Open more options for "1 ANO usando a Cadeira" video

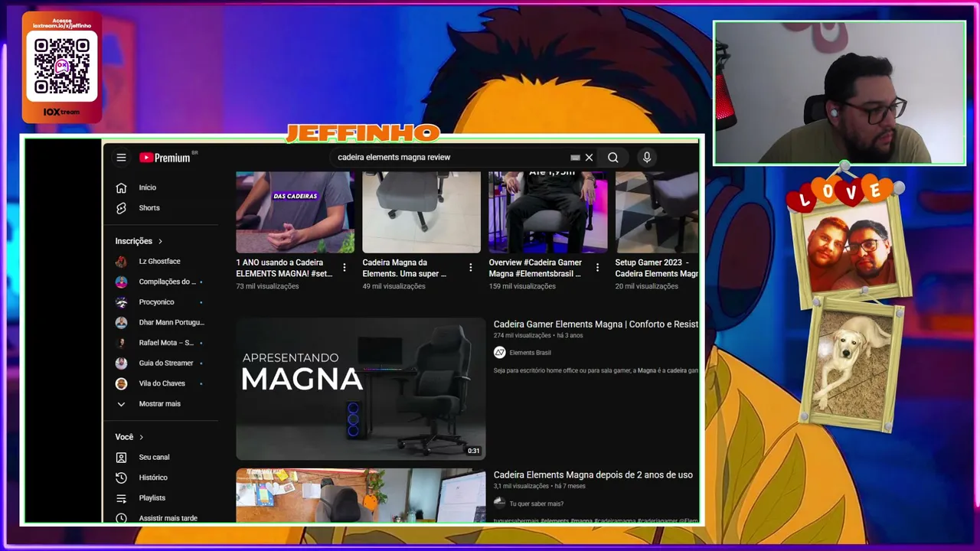(x=345, y=268)
